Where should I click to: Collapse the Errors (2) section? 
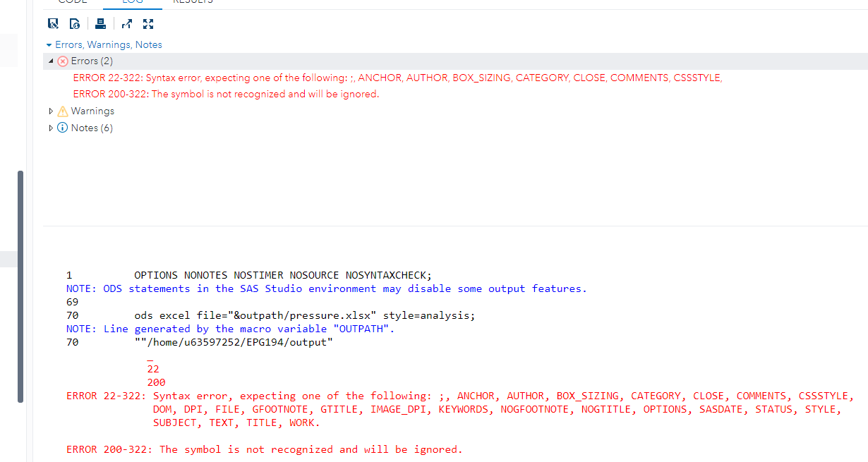click(50, 61)
